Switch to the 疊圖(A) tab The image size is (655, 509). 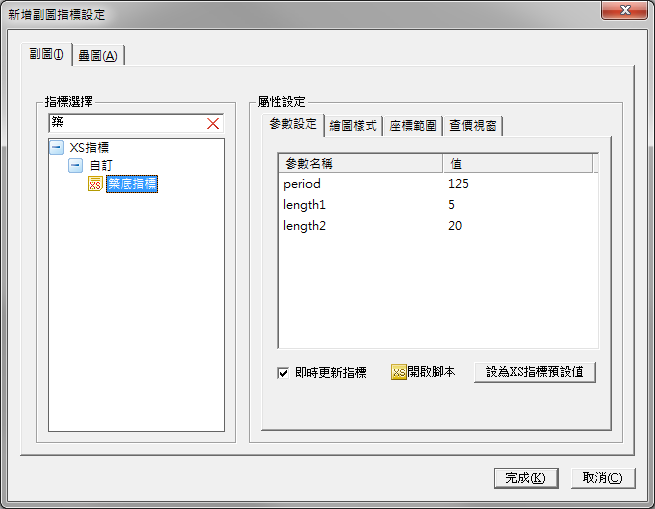click(x=98, y=56)
